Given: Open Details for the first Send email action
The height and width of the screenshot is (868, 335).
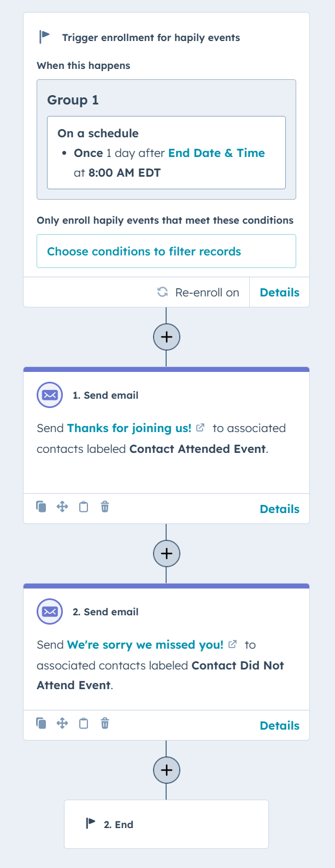Looking at the screenshot, I should [280, 509].
